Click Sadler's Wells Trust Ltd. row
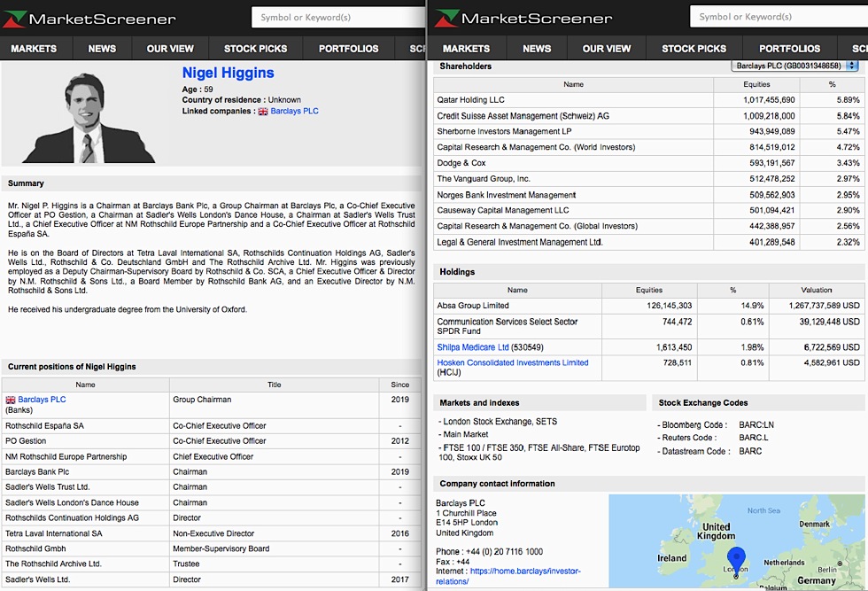The image size is (868, 591). pos(212,487)
